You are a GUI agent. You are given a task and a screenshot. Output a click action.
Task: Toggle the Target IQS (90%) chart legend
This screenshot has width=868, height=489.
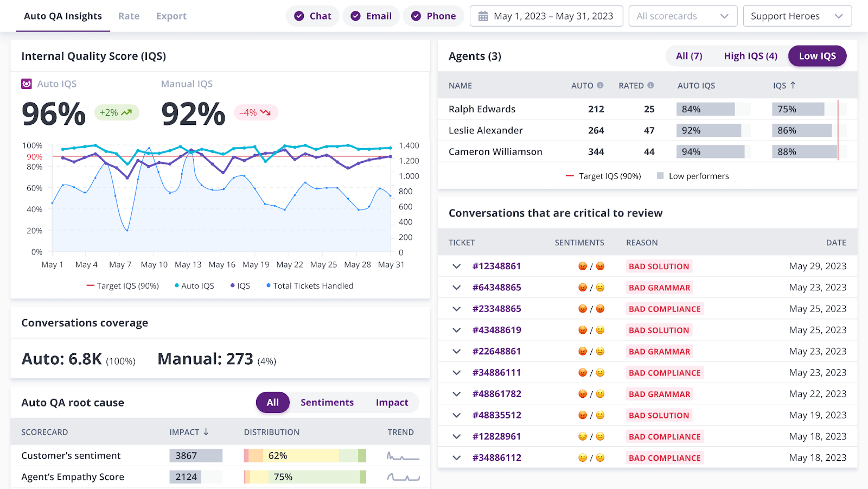[123, 286]
